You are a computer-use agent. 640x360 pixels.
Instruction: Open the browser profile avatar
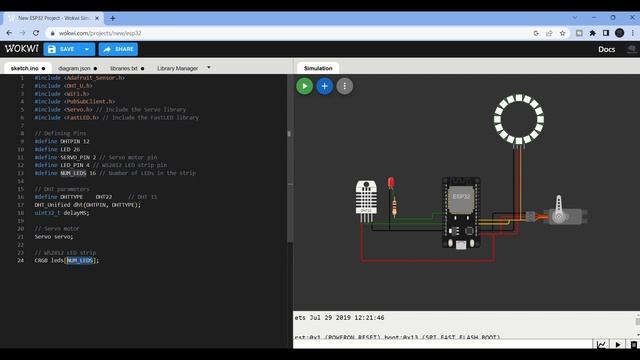tap(619, 33)
